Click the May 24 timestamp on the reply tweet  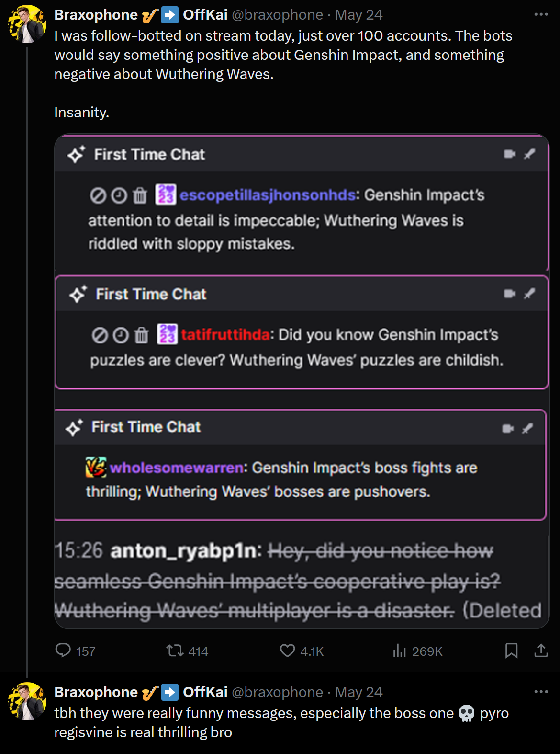coord(358,692)
